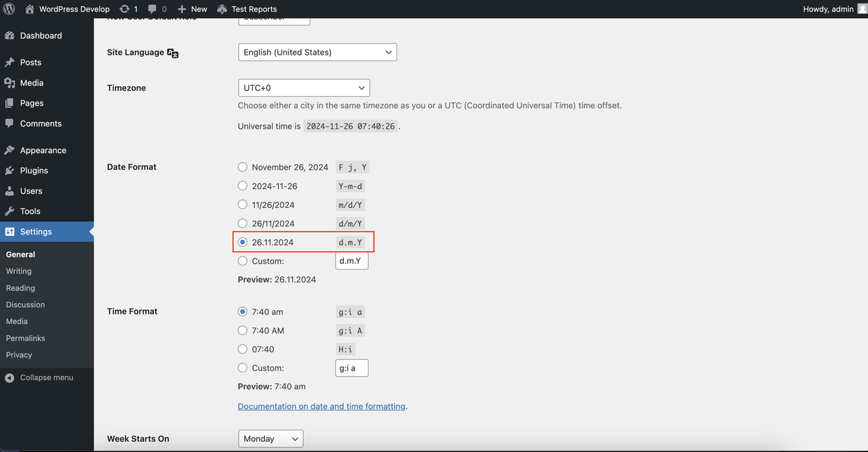Screen dimensions: 868x452
Task: Click the d/m/Y format code
Action: (x=351, y=224)
